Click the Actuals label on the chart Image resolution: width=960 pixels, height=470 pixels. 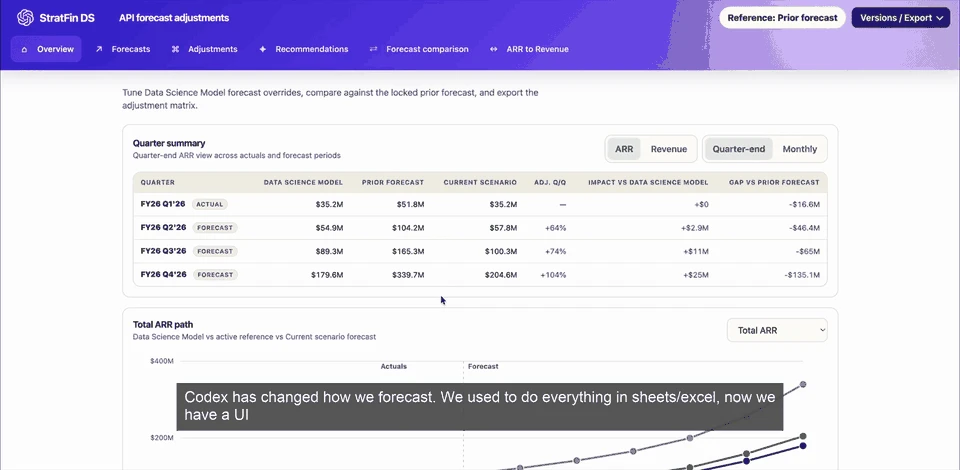pos(394,366)
